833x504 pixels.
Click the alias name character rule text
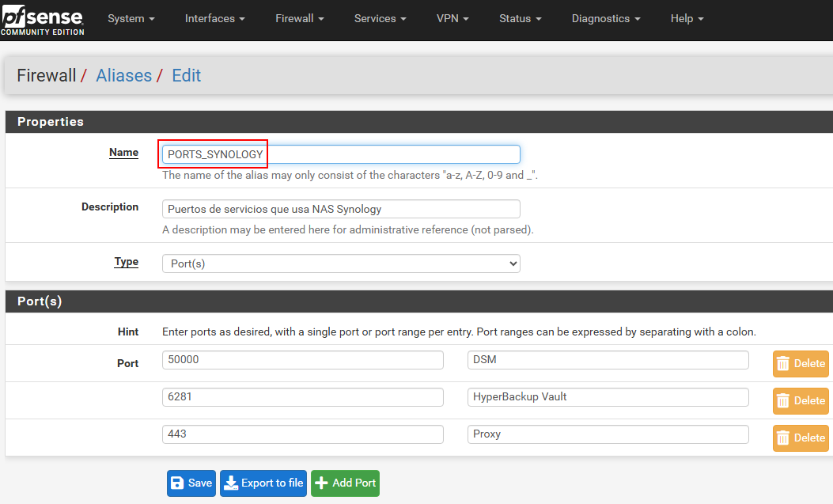[350, 176]
